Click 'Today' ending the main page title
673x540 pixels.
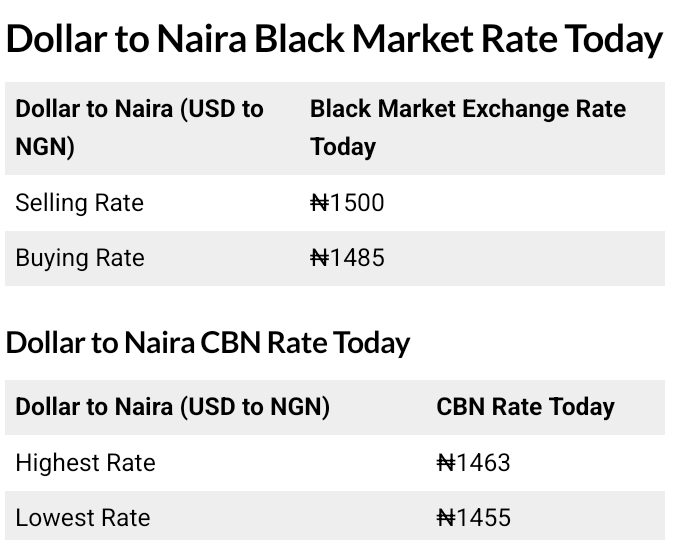tap(612, 40)
